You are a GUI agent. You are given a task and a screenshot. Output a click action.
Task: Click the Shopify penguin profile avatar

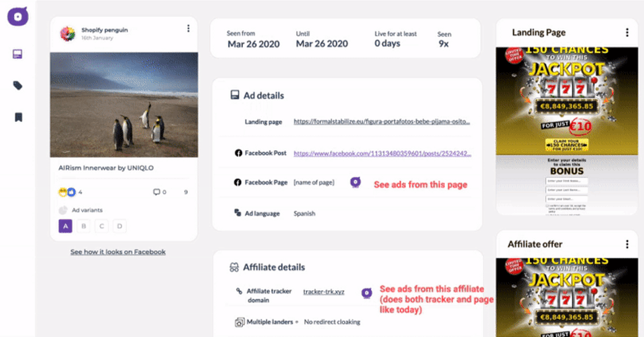68,33
